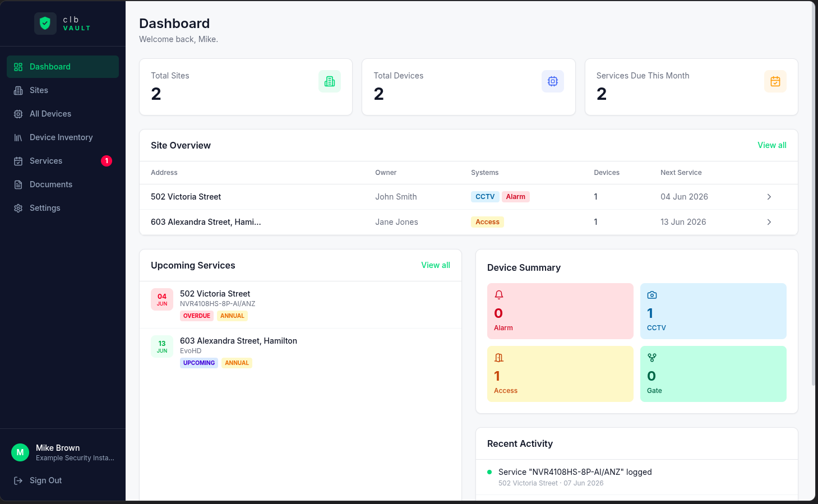Select the red Alarm summary tile
818x504 pixels.
tap(560, 311)
